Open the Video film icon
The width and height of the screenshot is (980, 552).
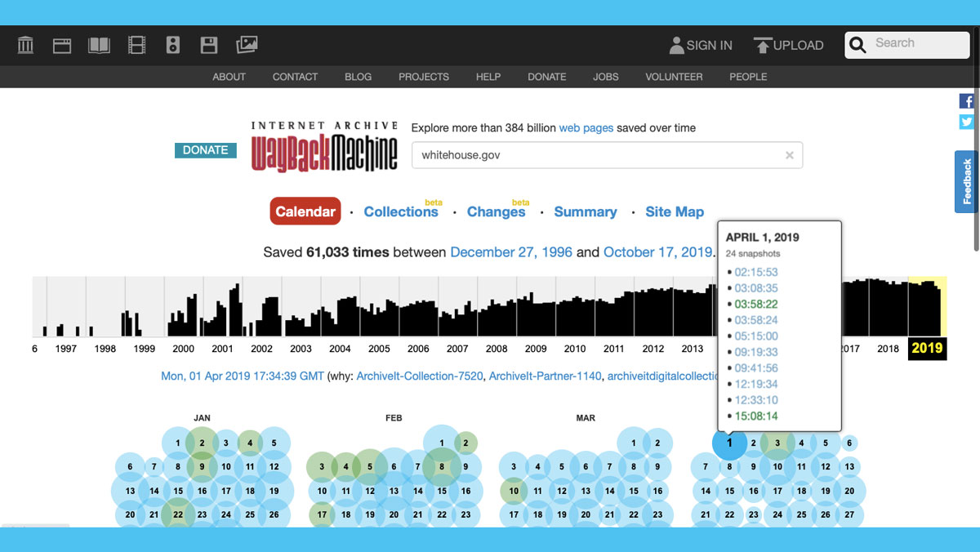136,45
